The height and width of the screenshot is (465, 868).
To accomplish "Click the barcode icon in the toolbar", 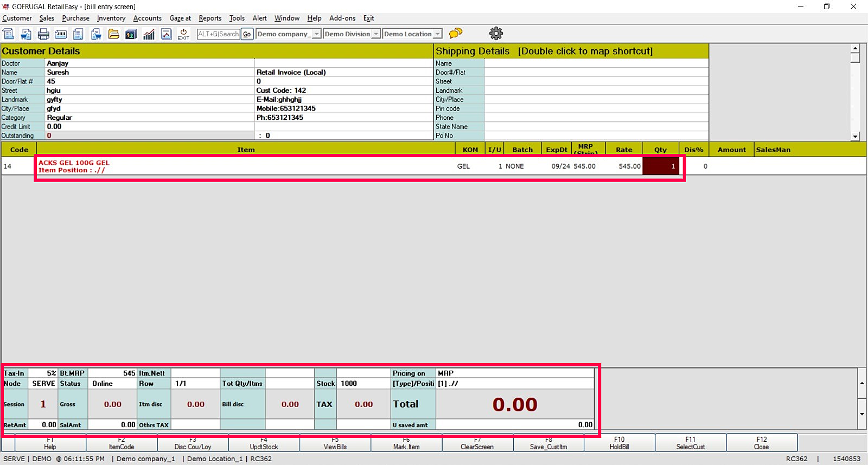I will point(61,34).
